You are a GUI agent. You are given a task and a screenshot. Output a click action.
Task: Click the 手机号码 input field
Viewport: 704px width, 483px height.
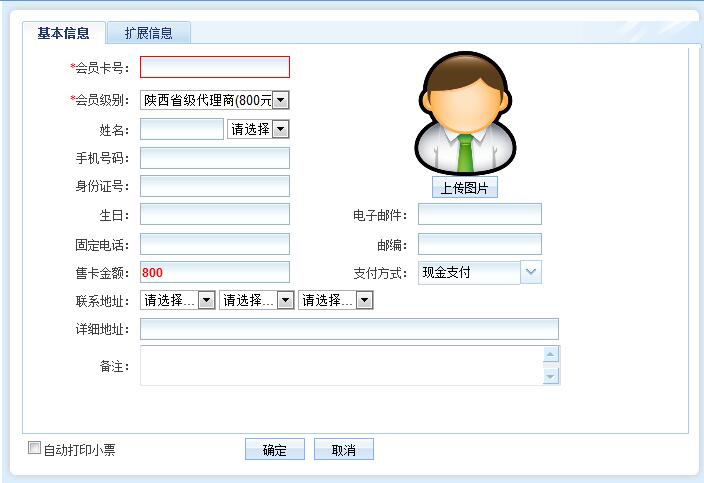pyautogui.click(x=214, y=158)
